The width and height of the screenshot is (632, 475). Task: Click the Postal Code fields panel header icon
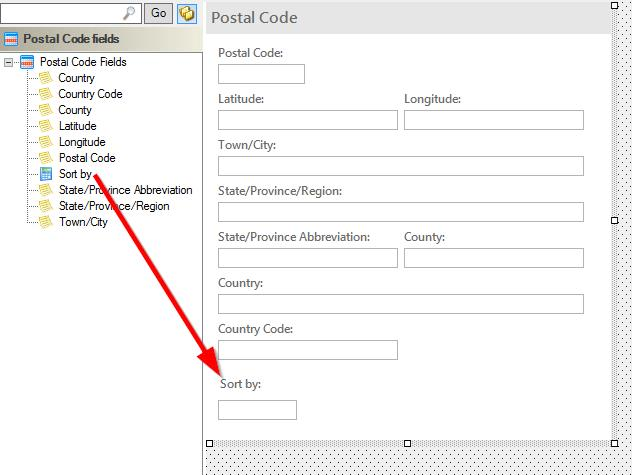coord(11,40)
